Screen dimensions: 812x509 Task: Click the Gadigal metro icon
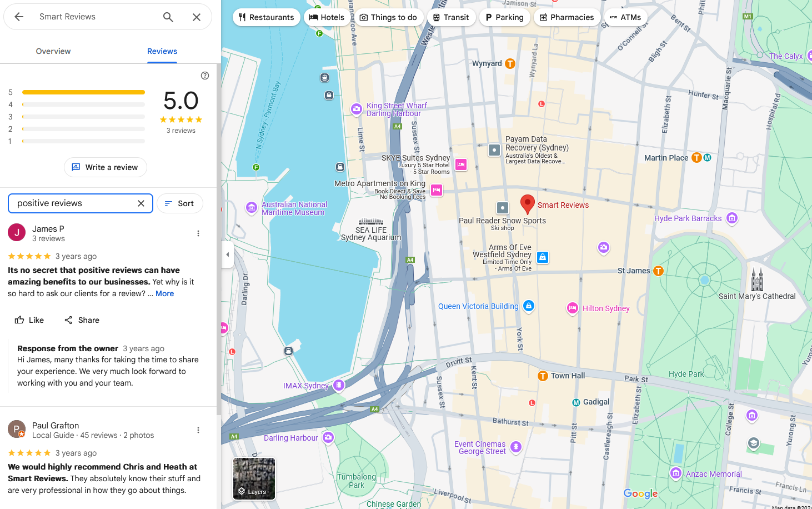tap(576, 402)
